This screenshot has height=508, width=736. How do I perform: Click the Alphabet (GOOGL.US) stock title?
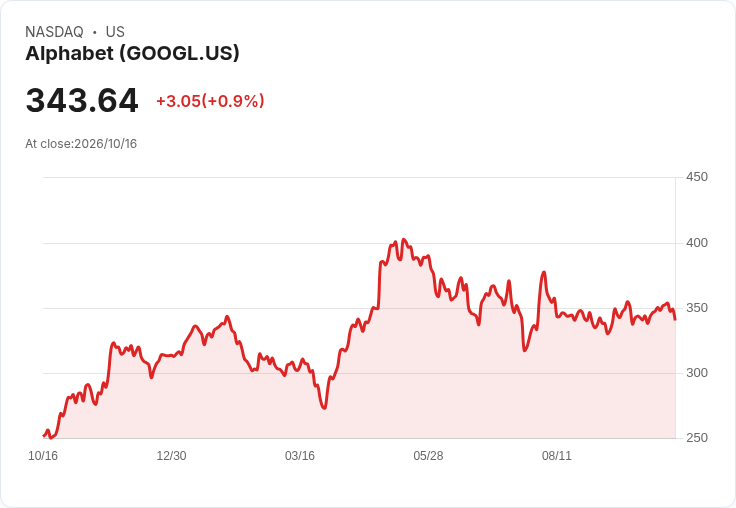[132, 53]
